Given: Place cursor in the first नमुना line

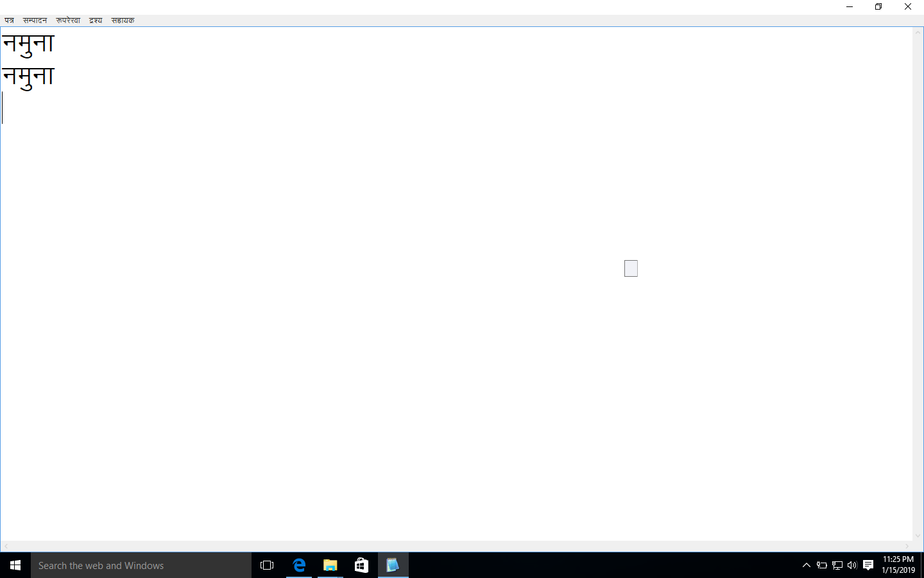Looking at the screenshot, I should 29,44.
